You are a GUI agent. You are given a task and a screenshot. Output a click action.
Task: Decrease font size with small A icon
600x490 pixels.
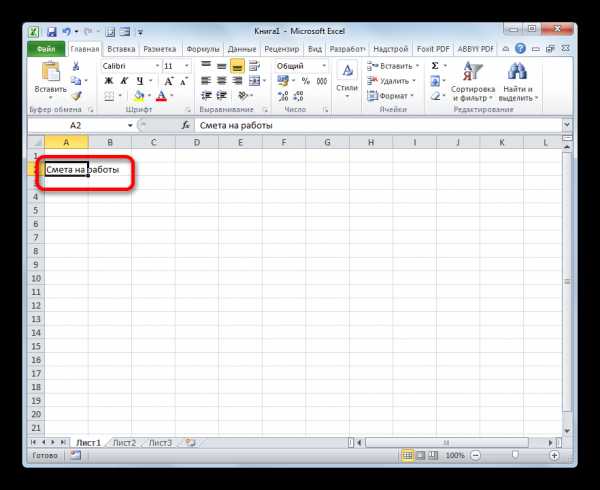(184, 81)
